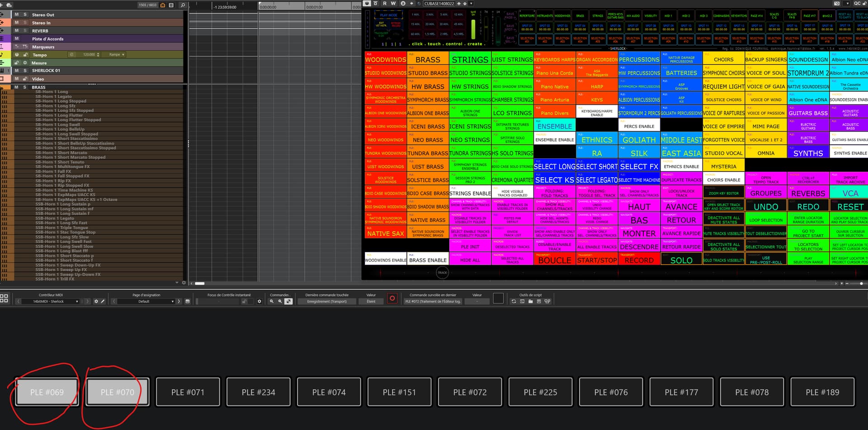
Task: Click the Focus de Contrôle settings gear
Action: click(259, 302)
